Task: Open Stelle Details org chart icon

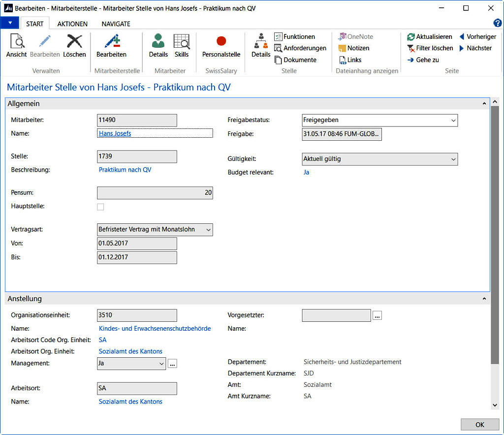Action: click(261, 41)
